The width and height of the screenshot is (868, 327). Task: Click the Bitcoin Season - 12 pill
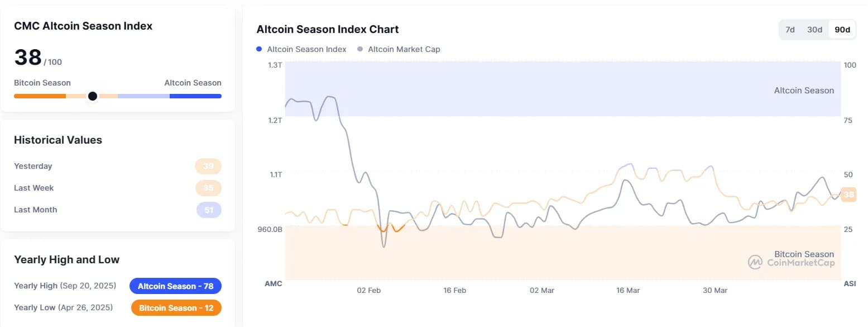[x=176, y=308]
